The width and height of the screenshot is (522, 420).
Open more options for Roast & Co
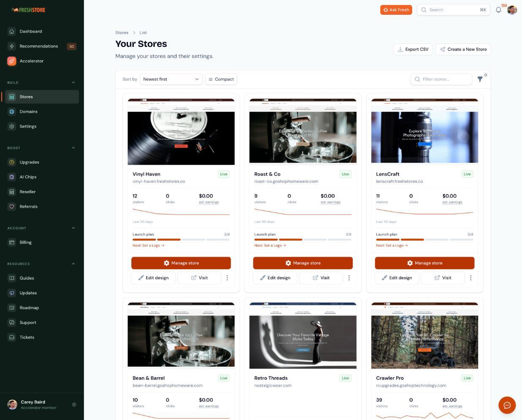click(349, 278)
